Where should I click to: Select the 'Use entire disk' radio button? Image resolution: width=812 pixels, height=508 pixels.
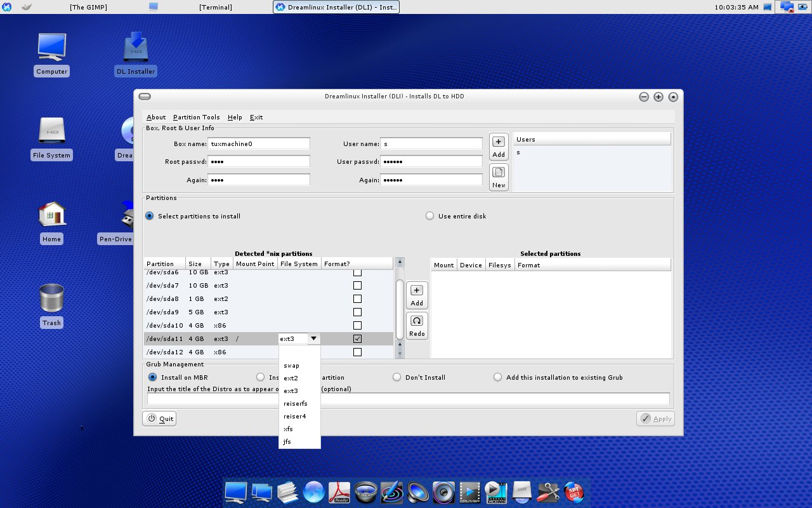(429, 216)
